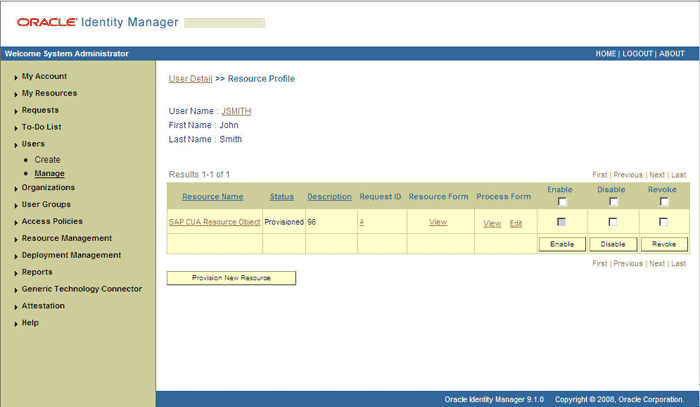Click Last link above table
The height and width of the screenshot is (407, 700).
click(x=679, y=175)
